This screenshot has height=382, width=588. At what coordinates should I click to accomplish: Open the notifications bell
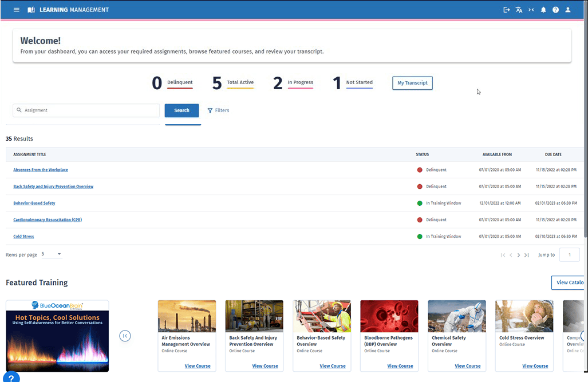pos(543,10)
